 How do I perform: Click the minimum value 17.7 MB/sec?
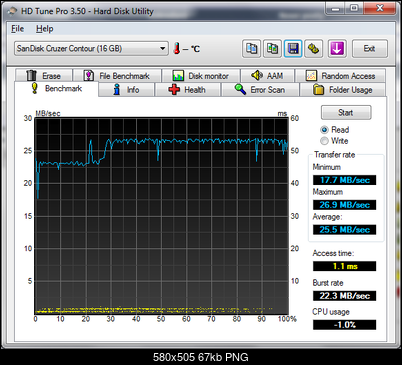point(344,180)
